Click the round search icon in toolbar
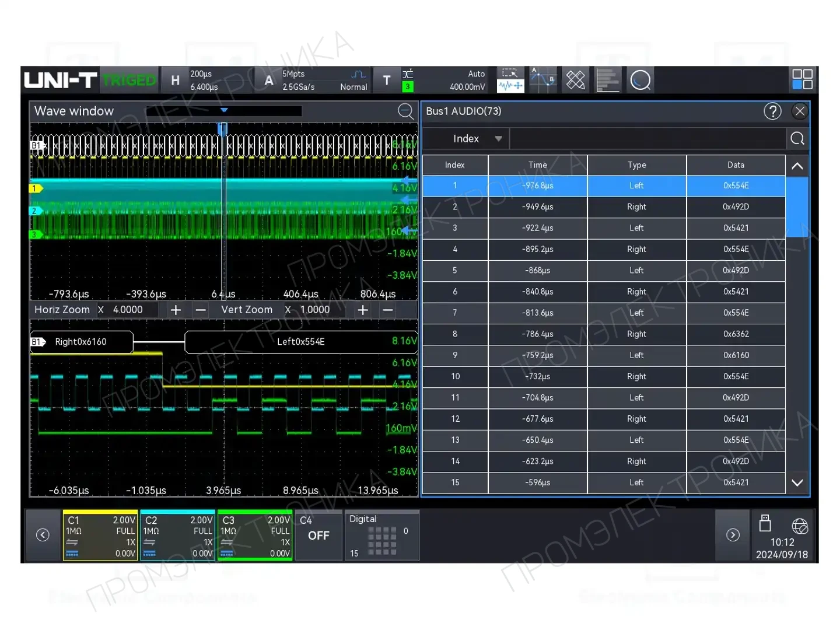Image resolution: width=840 pixels, height=630 pixels. [640, 80]
